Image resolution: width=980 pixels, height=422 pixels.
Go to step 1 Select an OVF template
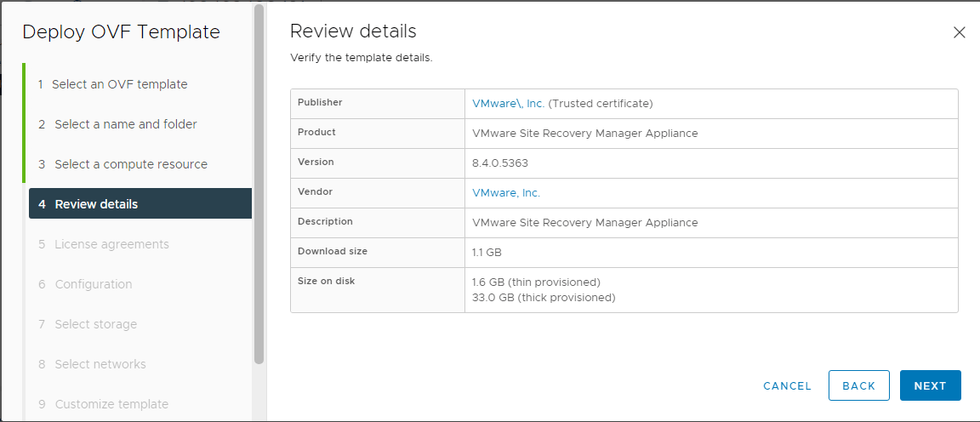(112, 84)
